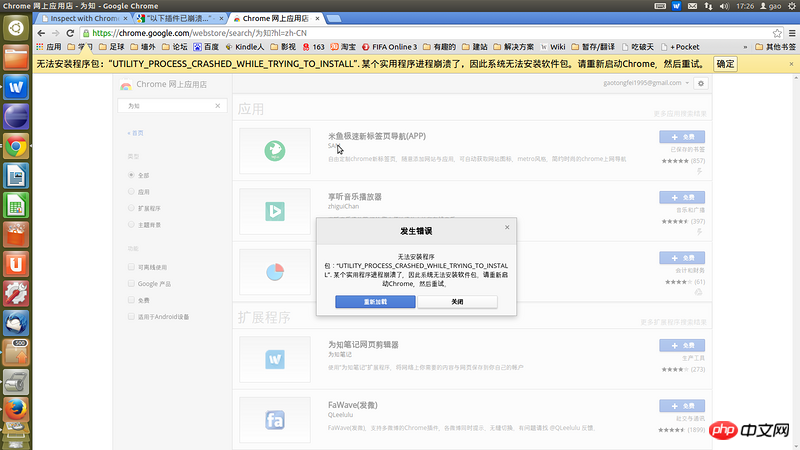Open the 解决方案 bookmarks folder

(x=514, y=47)
